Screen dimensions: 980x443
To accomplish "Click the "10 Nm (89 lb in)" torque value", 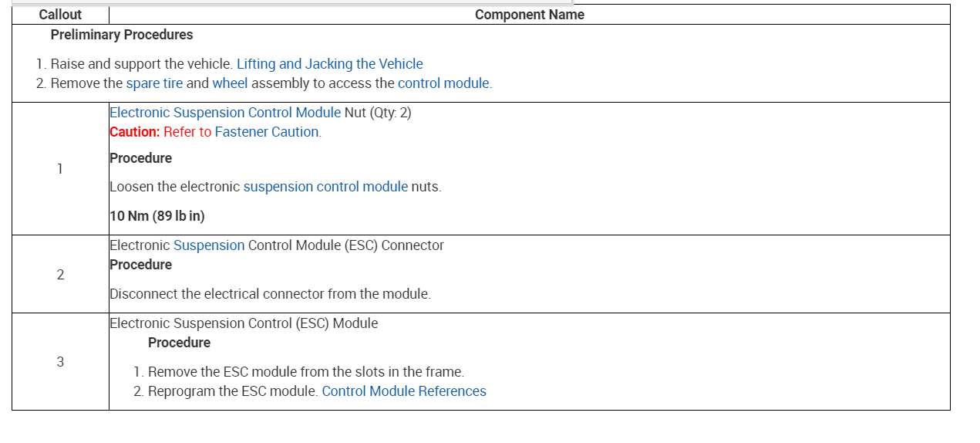I will [x=157, y=216].
